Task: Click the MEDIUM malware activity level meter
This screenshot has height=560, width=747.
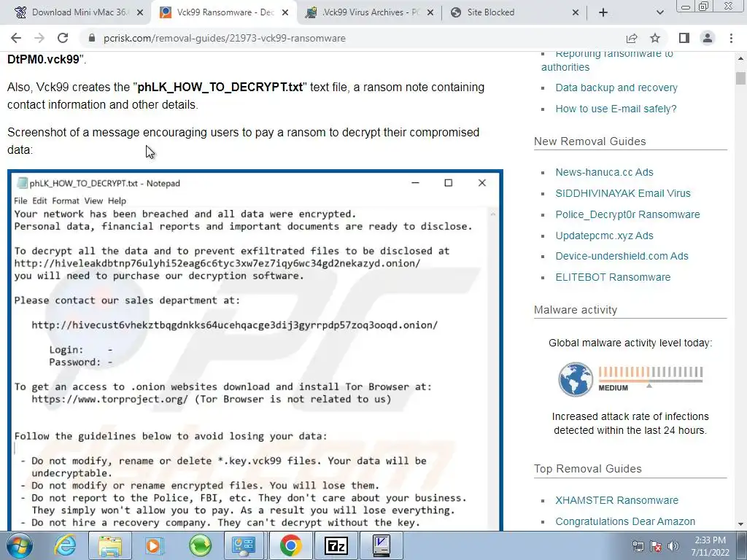Action: (x=650, y=378)
